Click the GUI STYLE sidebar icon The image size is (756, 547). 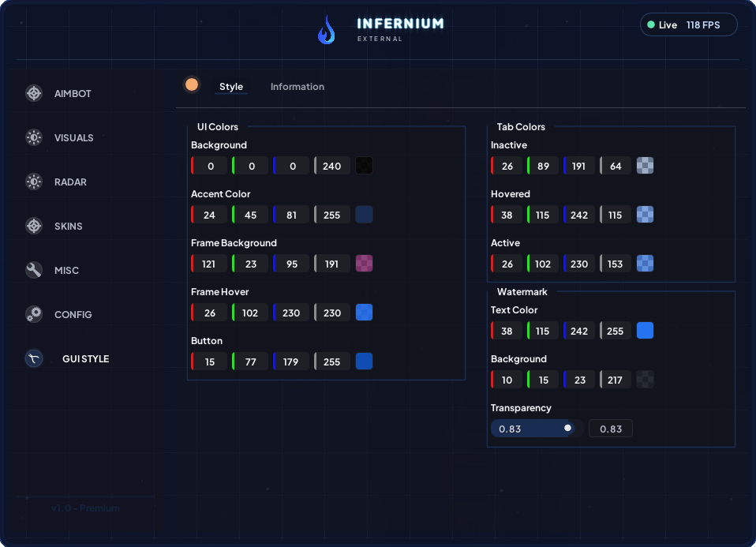tap(34, 358)
